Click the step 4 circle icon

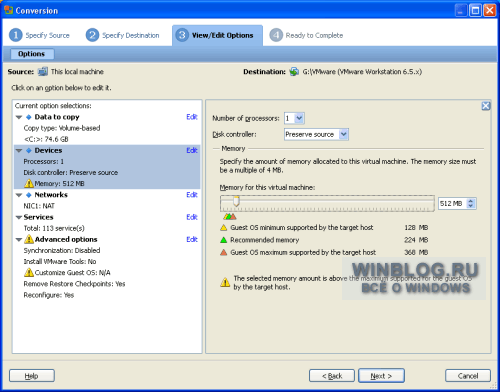[x=276, y=35]
